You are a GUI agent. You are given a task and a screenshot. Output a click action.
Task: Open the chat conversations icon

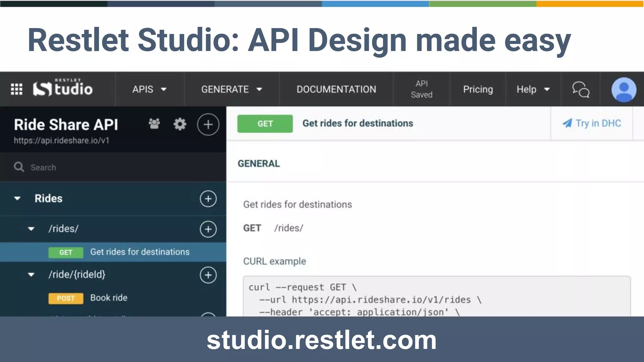point(580,90)
